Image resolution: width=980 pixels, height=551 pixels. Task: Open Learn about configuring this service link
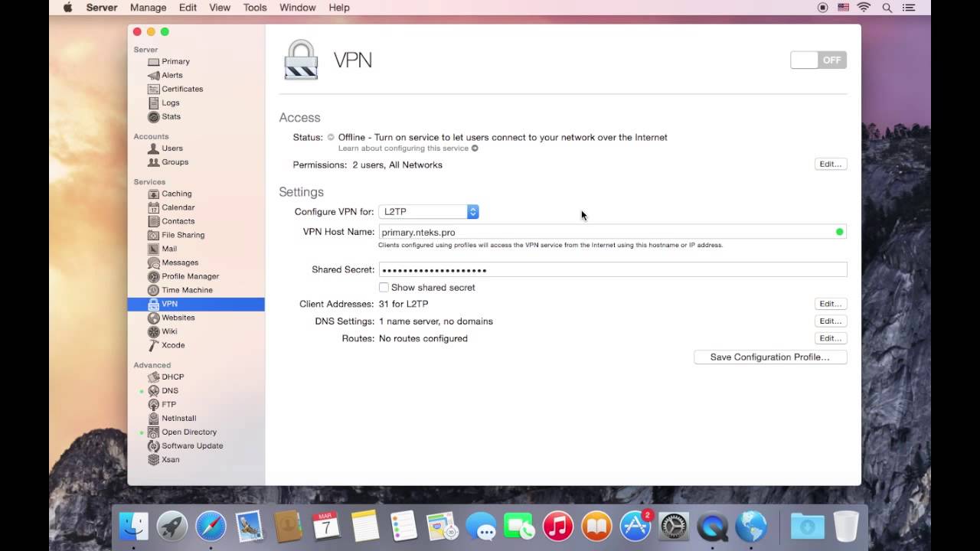point(408,148)
